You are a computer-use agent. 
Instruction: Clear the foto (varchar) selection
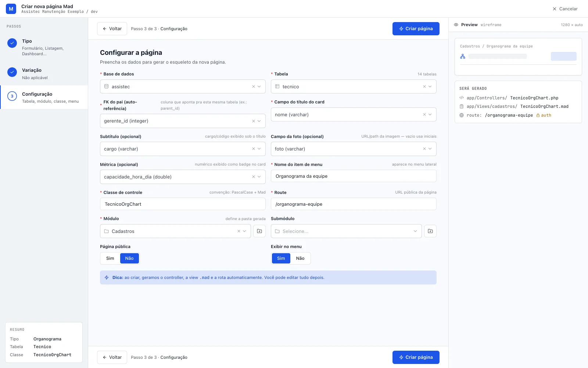tap(424, 149)
